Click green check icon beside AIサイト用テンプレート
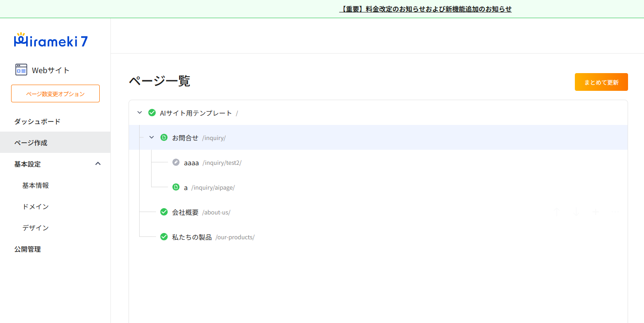This screenshot has width=644, height=323. (x=152, y=113)
